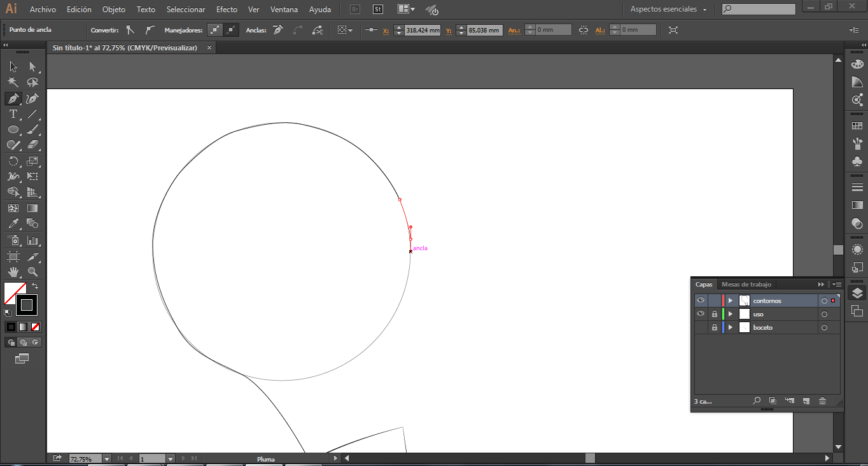This screenshot has height=466, width=868.
Task: Open the Aspectos esenciales workspace dropdown
Action: 668,10
